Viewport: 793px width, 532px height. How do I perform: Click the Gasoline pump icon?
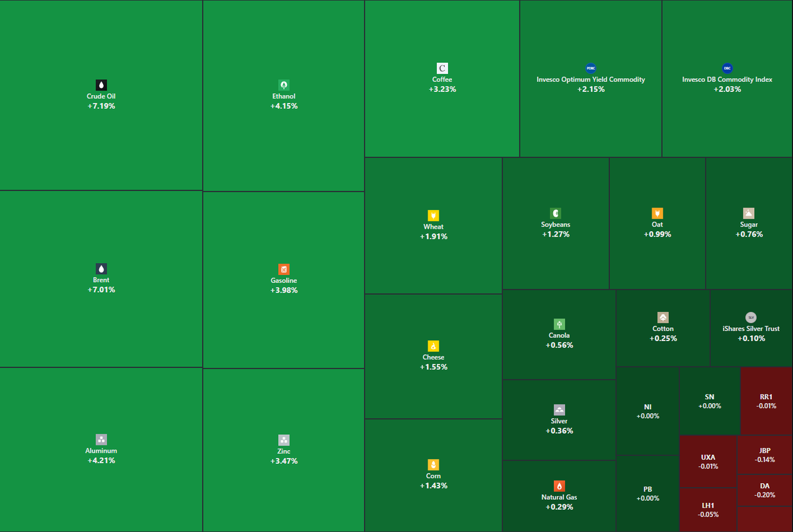click(x=283, y=269)
